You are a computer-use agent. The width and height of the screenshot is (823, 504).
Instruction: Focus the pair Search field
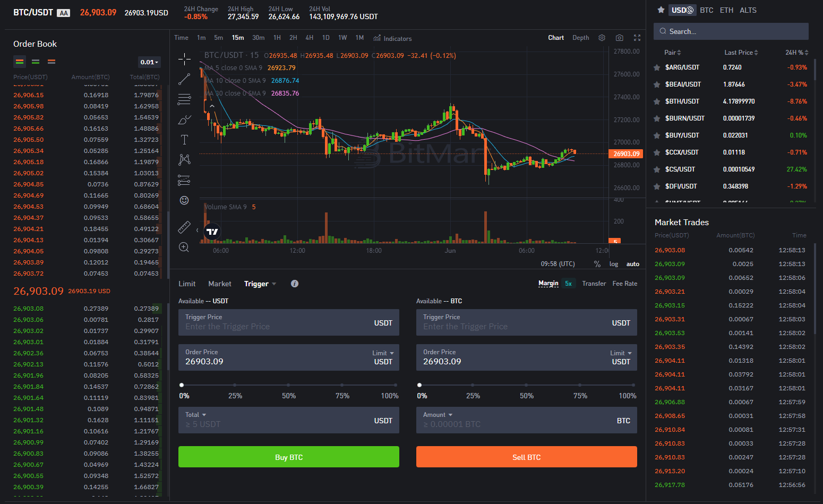pos(731,31)
